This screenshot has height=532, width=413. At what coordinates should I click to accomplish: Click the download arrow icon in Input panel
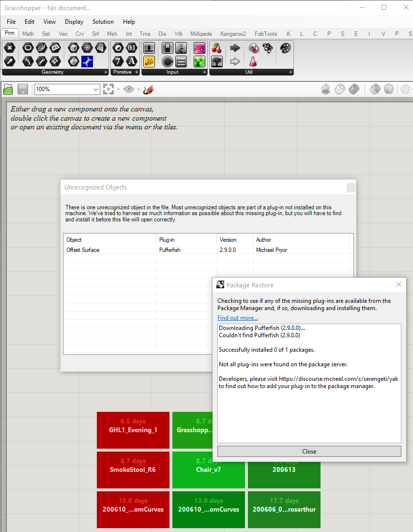coord(149,48)
